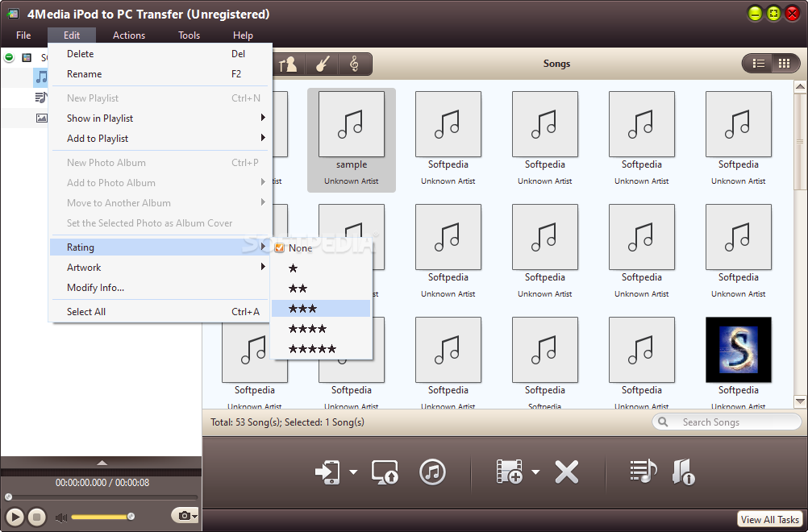Expand the Add to Playlist submenu
This screenshot has height=532, width=808.
[x=263, y=138]
